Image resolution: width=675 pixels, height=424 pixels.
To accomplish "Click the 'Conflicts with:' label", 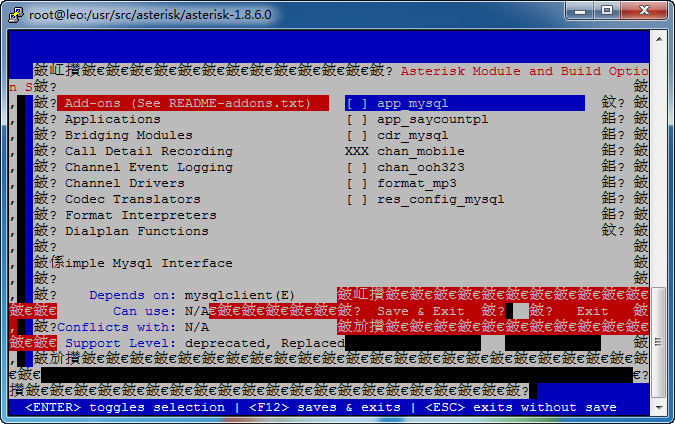I will (117, 327).
